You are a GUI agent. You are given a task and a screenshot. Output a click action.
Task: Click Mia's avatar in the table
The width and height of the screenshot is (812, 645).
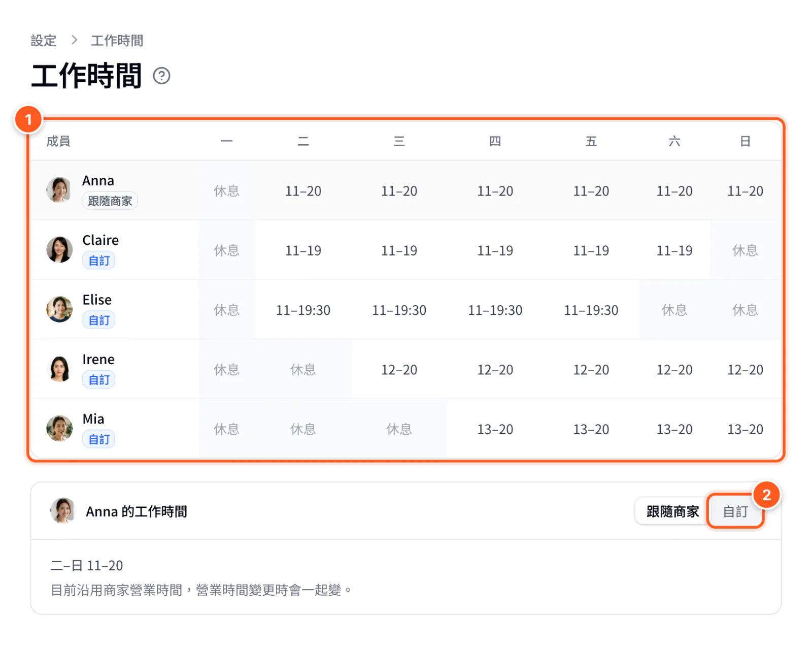(x=59, y=429)
